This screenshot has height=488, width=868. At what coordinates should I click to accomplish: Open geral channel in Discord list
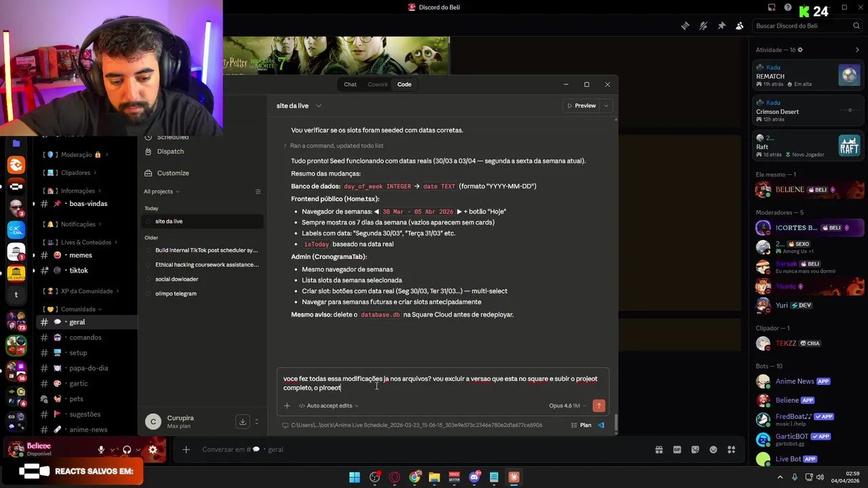pyautogui.click(x=86, y=322)
